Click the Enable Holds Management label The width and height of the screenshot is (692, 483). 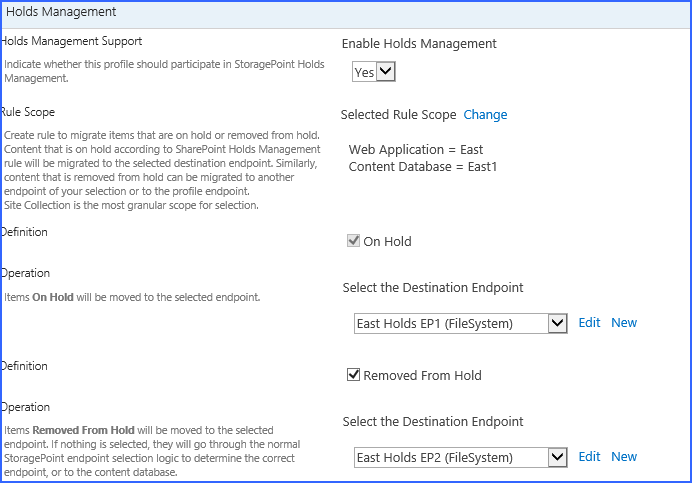pos(419,44)
